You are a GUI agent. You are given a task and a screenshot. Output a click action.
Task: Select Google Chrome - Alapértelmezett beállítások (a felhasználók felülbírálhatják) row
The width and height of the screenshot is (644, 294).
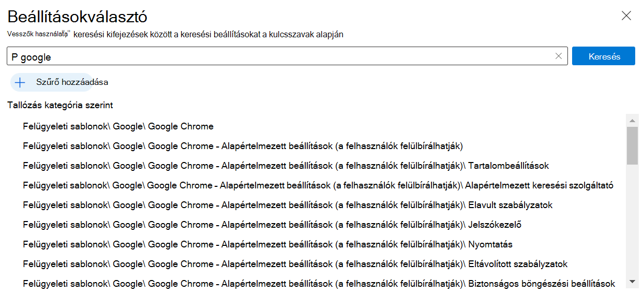pos(243,146)
